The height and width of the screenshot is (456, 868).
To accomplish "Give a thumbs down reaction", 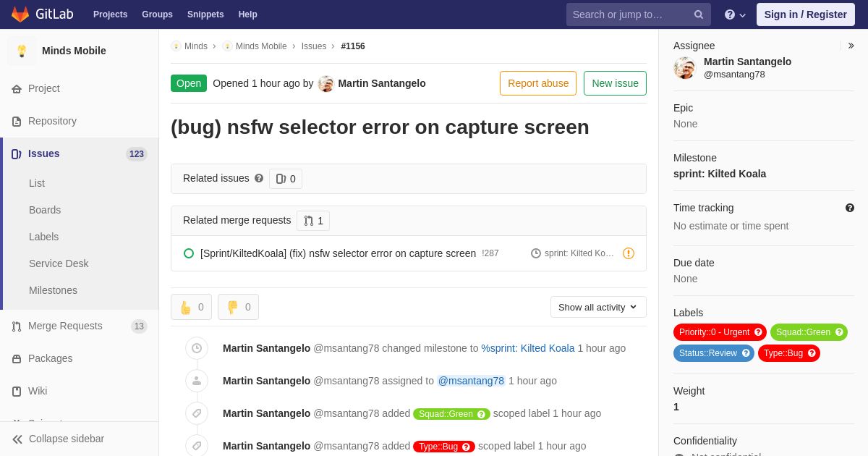I will point(239,307).
